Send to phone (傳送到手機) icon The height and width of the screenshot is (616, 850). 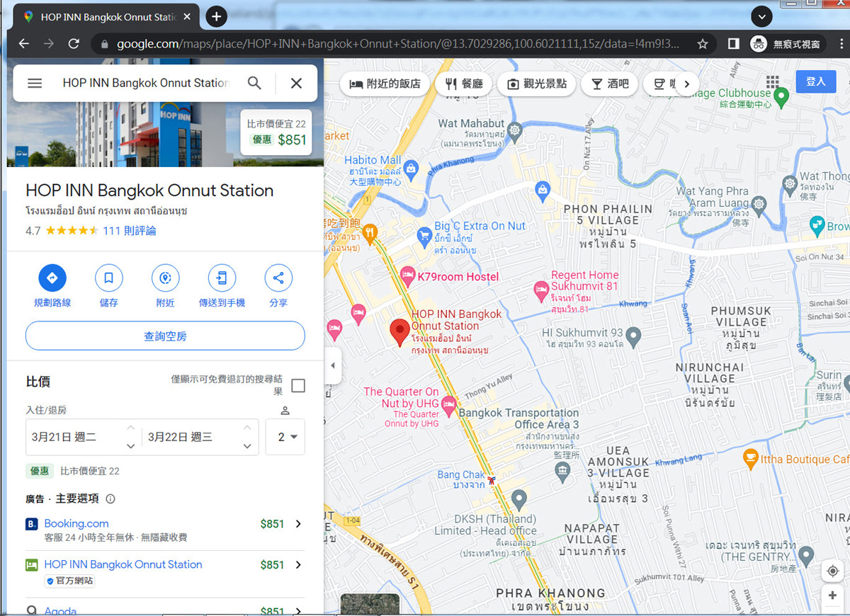222,278
